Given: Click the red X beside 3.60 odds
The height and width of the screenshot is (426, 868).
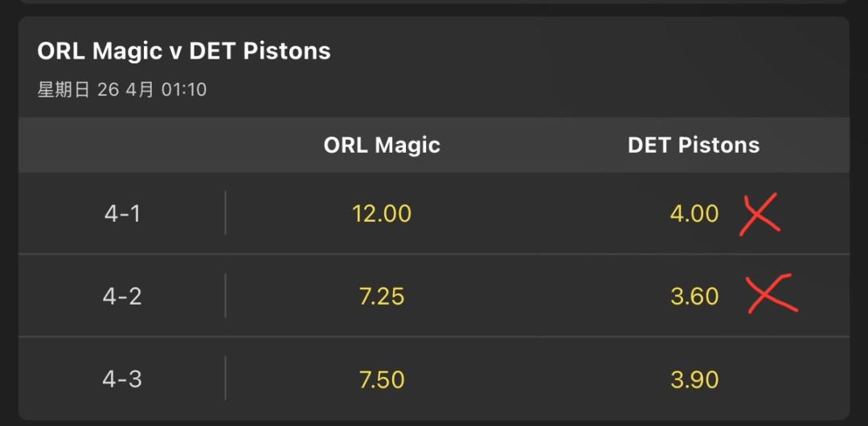Looking at the screenshot, I should click(x=772, y=295).
